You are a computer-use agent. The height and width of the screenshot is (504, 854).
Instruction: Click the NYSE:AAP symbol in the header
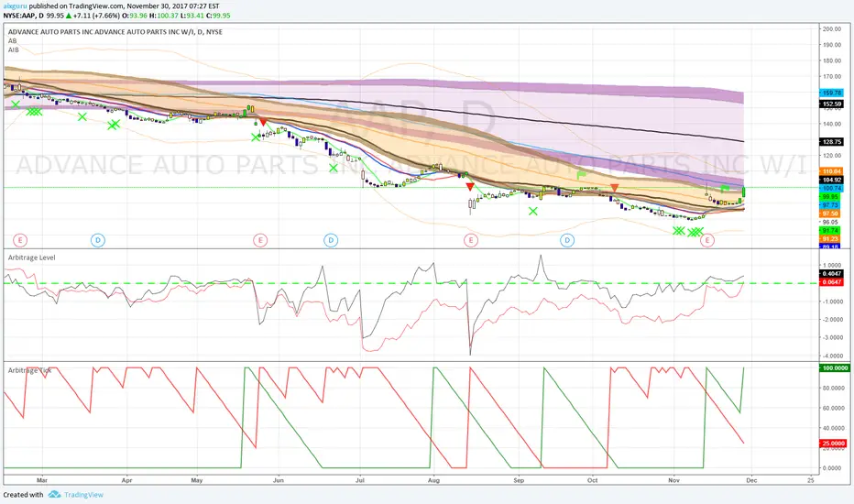(x=19, y=16)
